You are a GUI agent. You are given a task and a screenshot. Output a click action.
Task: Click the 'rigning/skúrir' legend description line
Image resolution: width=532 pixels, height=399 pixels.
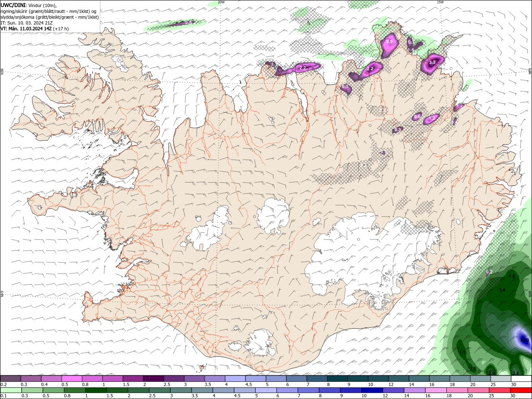coord(49,11)
